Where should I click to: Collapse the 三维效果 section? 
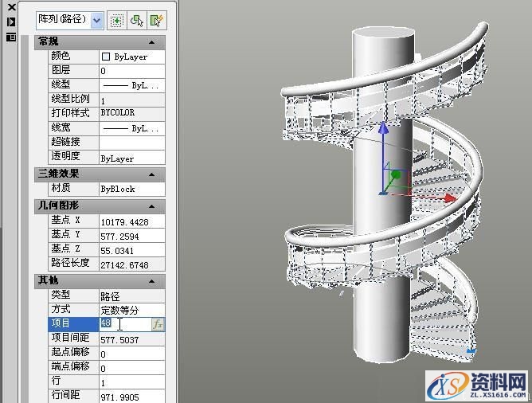pos(151,174)
